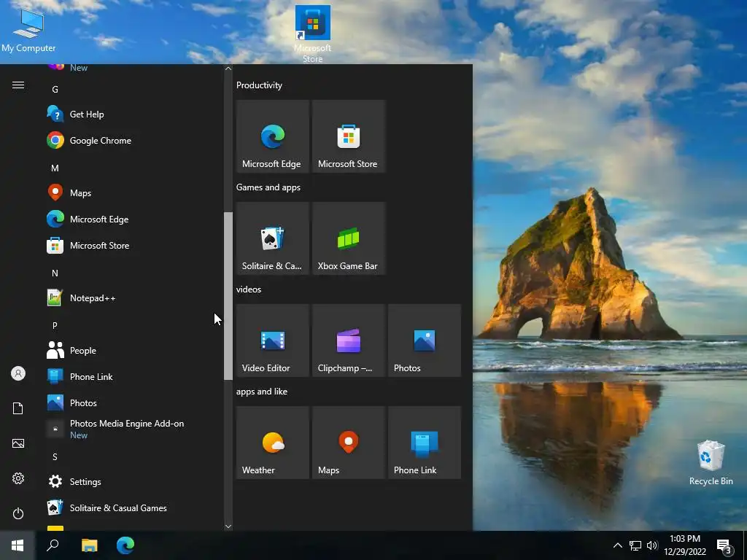
Task: Launch the Solitaire & Ca... tile
Action: (273, 238)
